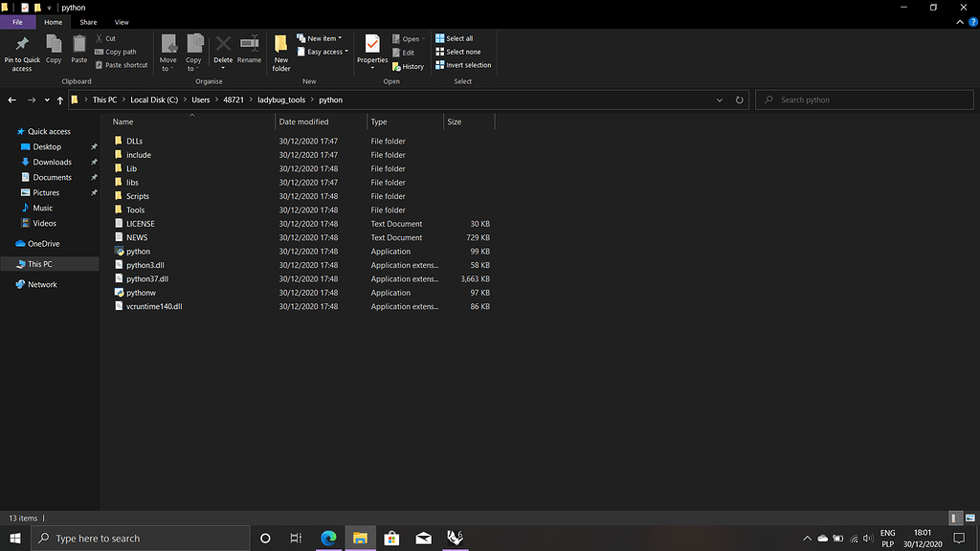Open the Mail app from the taskbar
Screen dimensions: 980x551
[x=423, y=538]
